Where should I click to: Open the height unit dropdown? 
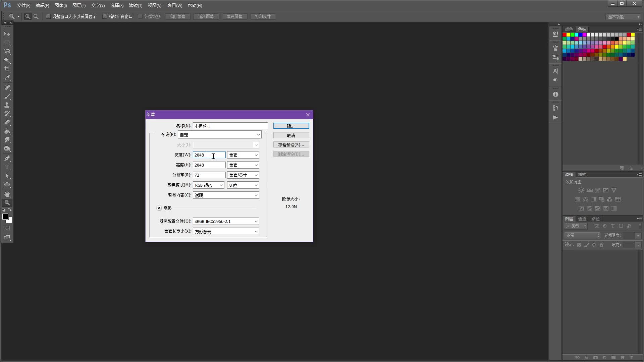[x=243, y=165]
